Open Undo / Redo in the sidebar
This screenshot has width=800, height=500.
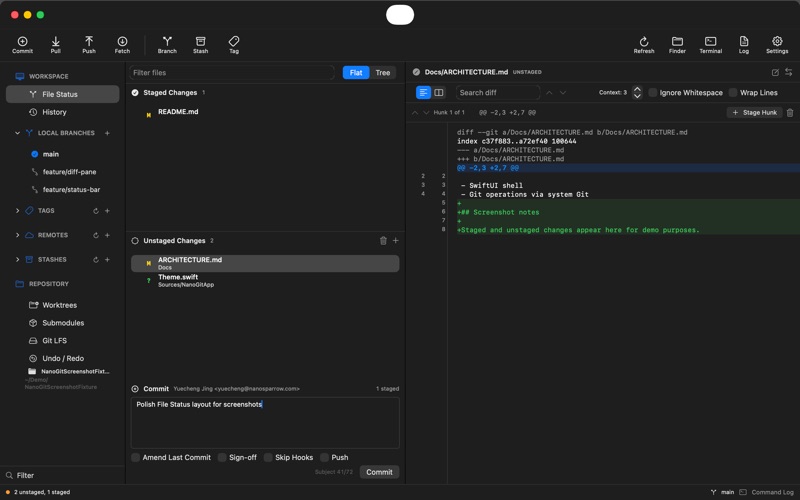tap(62, 359)
